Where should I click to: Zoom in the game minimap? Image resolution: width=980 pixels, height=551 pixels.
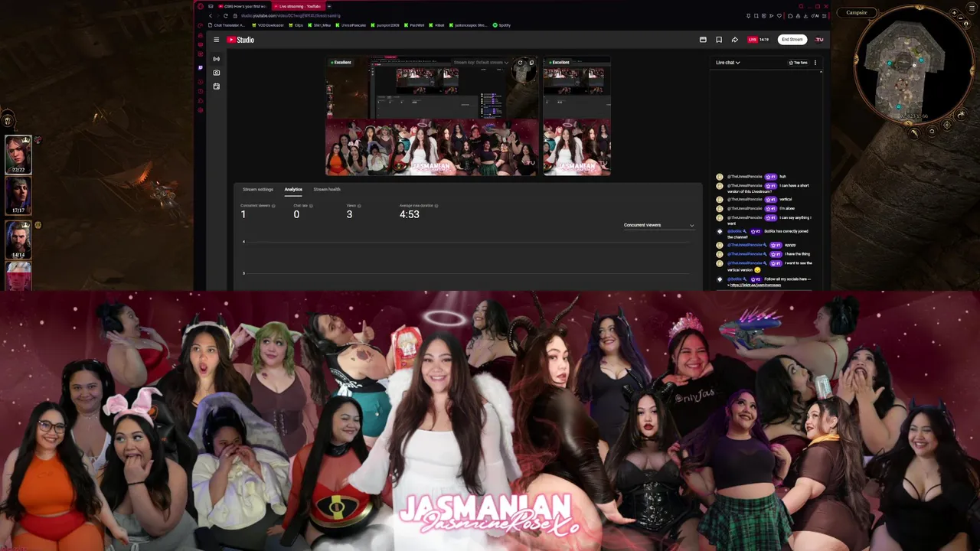[954, 13]
